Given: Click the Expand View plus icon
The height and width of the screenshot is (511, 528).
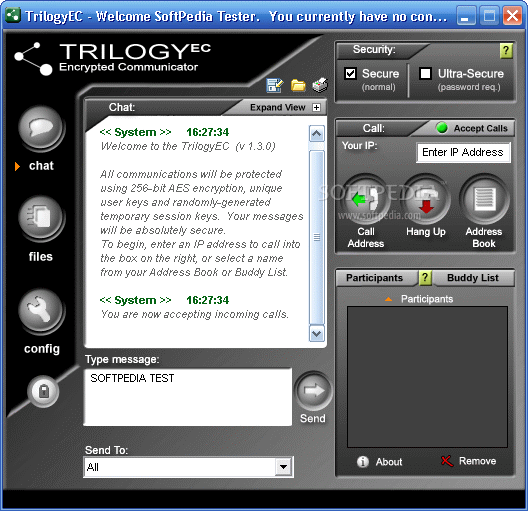Looking at the screenshot, I should coord(316,107).
